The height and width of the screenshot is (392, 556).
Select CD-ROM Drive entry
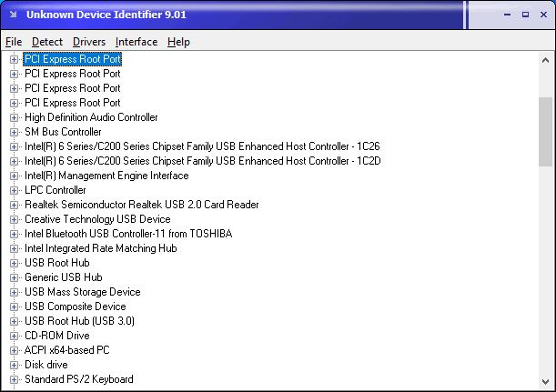[x=57, y=336]
